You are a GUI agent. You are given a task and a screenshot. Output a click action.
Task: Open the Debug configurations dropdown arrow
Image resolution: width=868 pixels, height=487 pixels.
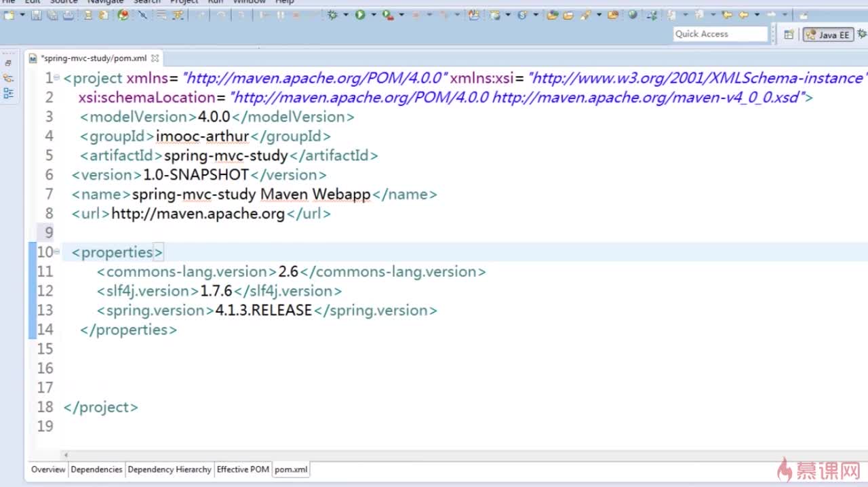point(345,14)
